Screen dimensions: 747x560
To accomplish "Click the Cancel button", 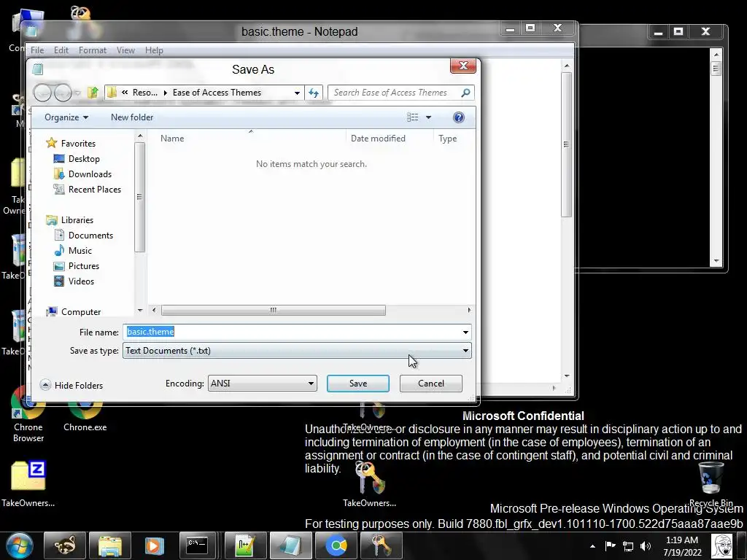I will [x=430, y=384].
